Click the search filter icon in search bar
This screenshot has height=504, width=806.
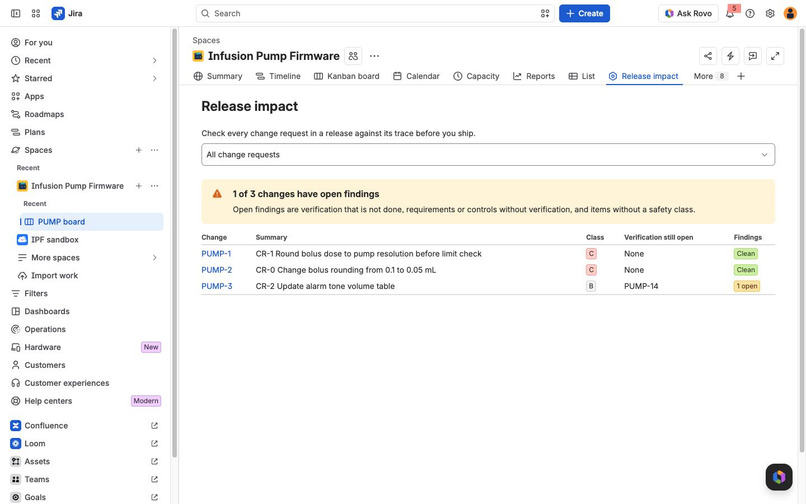545,13
